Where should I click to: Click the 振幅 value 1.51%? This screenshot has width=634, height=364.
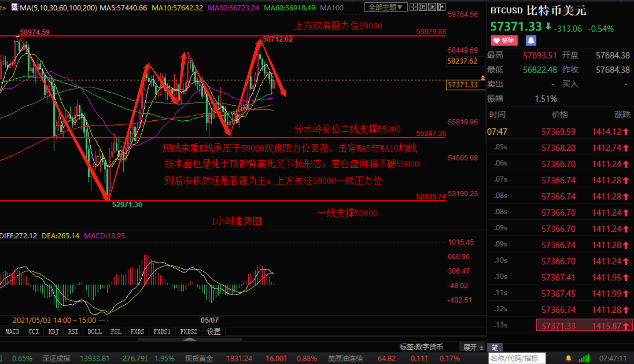546,99
